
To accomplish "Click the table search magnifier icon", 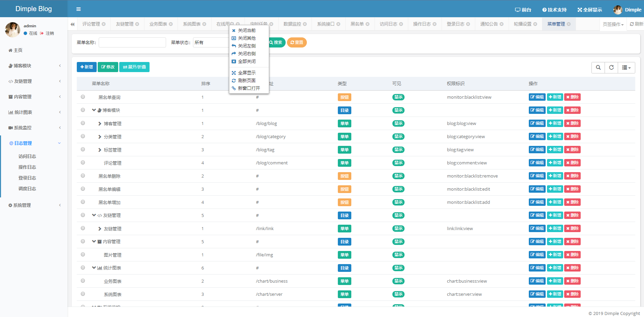I will (598, 68).
